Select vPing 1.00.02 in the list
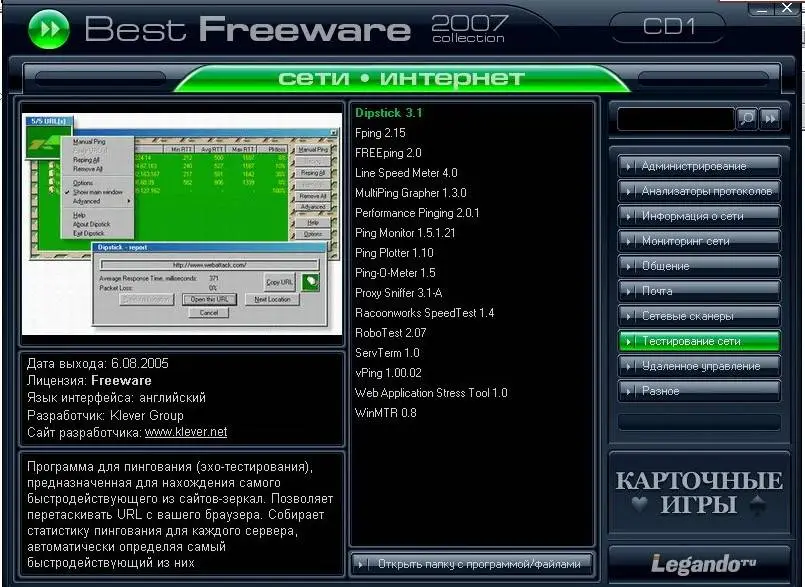Screen dimensions: 805x587 click(x=388, y=373)
